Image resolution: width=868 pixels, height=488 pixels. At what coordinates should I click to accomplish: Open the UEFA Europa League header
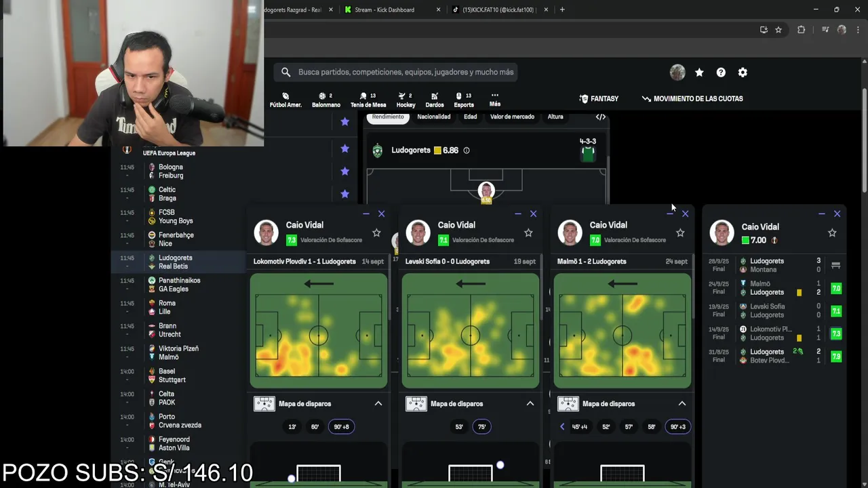(169, 153)
